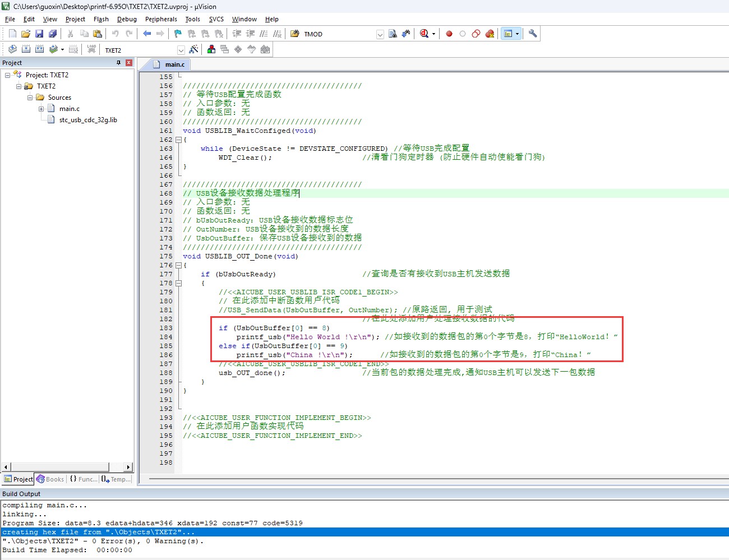Open the Peripherals menu
729x560 pixels.
coord(161,19)
